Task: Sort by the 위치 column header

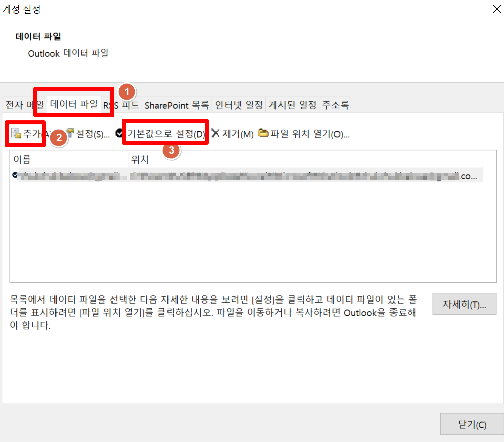Action: 305,159
